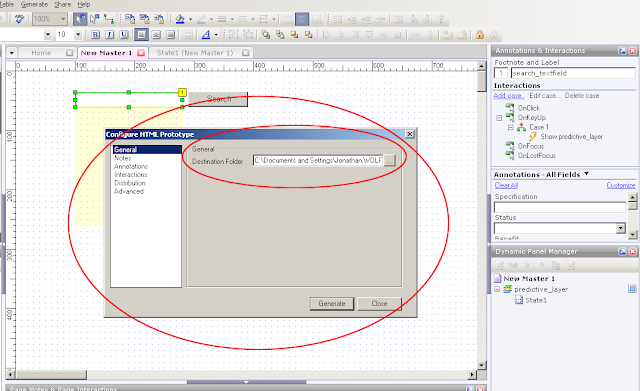This screenshot has height=391, width=640.
Task: Click the Add case link
Action: (508, 96)
